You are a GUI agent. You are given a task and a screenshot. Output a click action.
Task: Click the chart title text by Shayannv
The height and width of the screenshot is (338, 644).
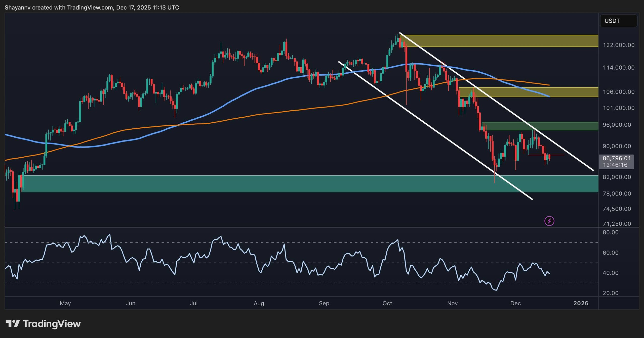click(92, 8)
